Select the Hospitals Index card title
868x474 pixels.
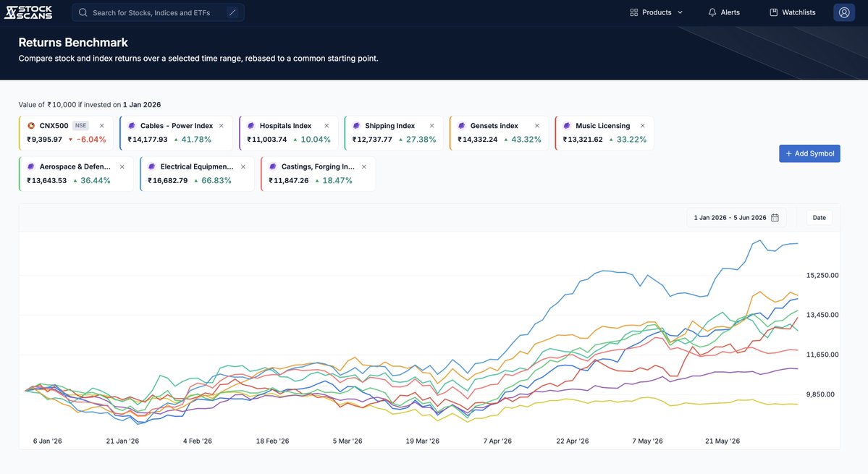click(x=286, y=125)
